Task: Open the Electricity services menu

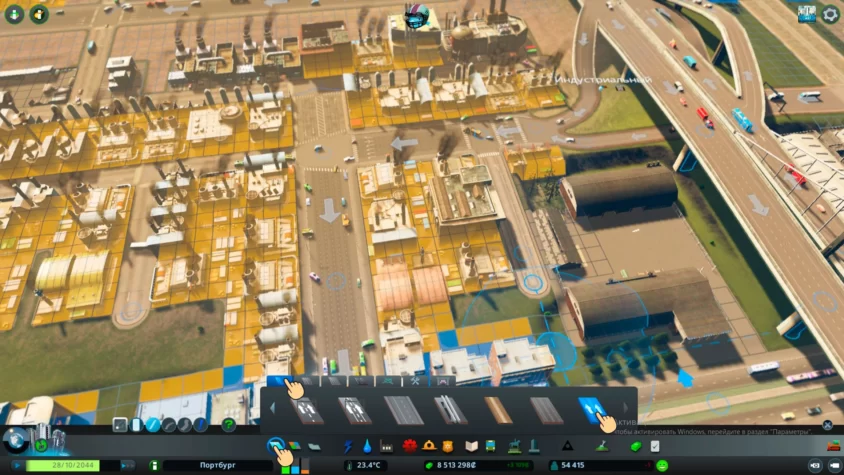Action: tap(348, 446)
